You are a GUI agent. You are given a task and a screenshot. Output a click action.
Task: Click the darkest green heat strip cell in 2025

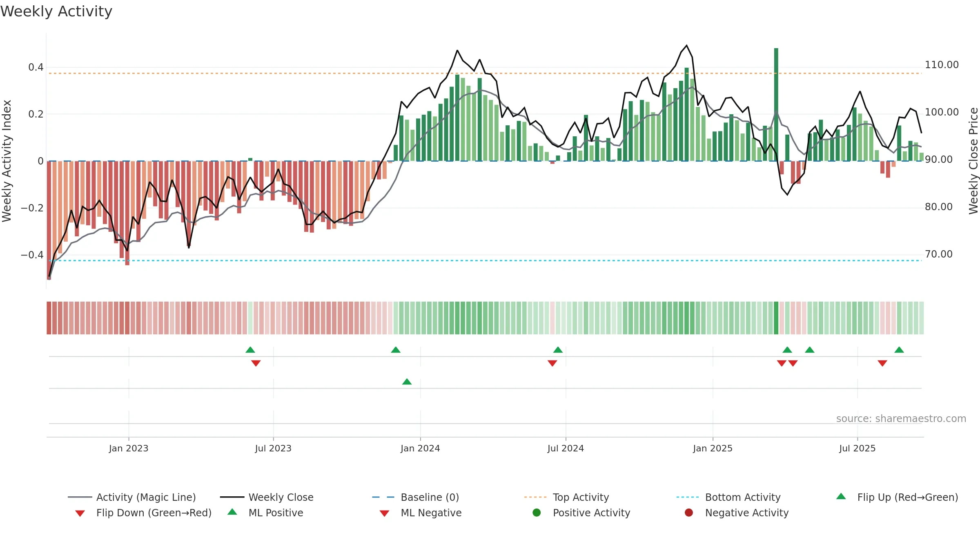pos(776,318)
